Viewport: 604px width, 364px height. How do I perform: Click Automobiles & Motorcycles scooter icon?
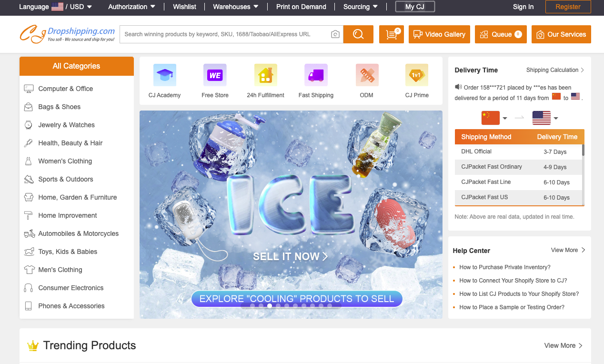(x=30, y=233)
